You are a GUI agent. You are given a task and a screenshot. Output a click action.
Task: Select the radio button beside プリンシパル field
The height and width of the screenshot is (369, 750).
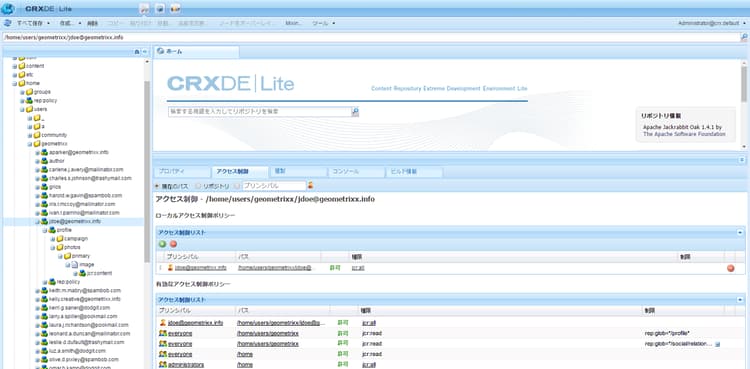[237, 186]
